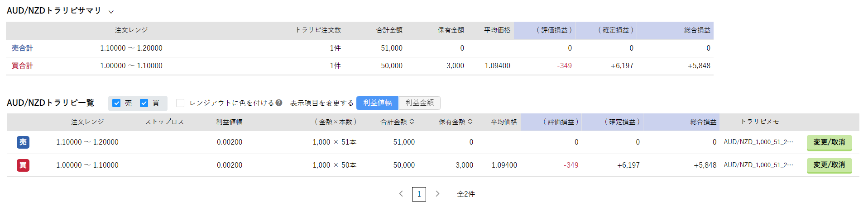Go to next page arrow

pyautogui.click(x=437, y=194)
